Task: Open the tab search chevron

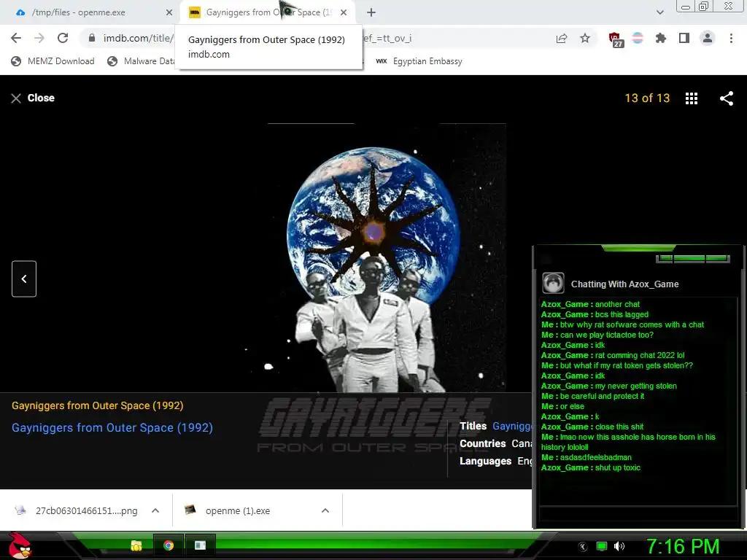Action: pos(659,12)
